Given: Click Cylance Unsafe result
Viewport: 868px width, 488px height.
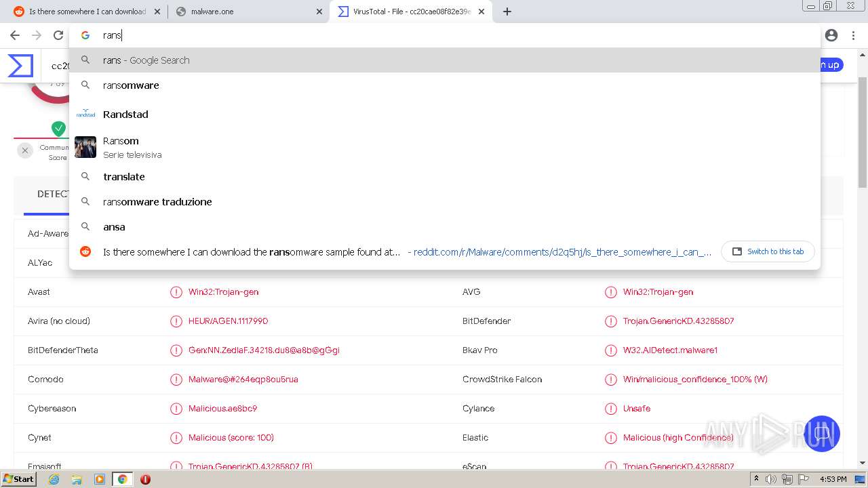Looking at the screenshot, I should click(637, 409).
